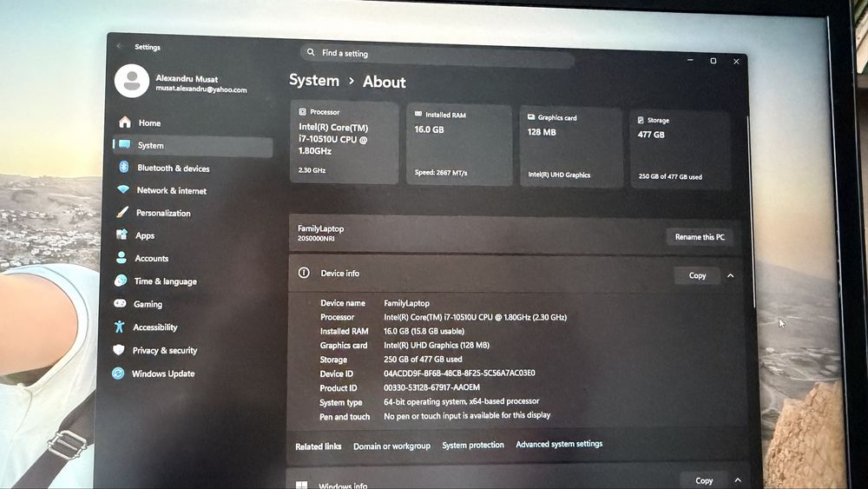Open Windows Update page label
This screenshot has width=868, height=489.
point(163,373)
